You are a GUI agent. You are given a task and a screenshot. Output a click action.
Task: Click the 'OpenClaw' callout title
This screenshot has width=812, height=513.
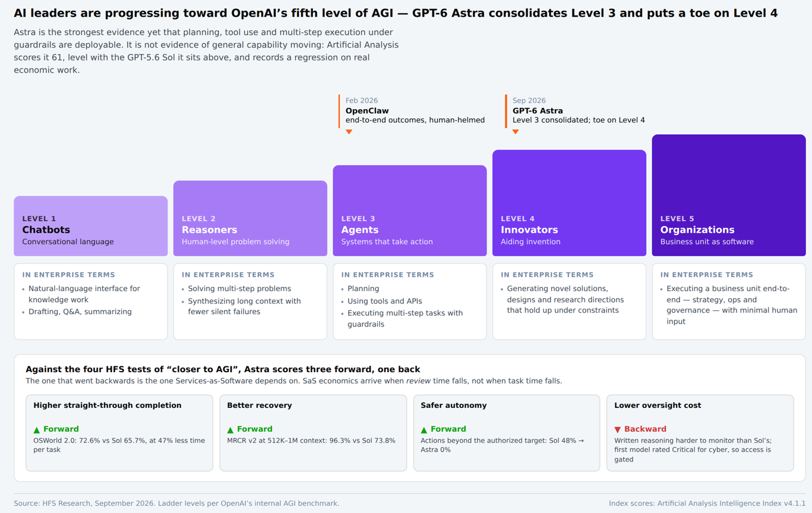coord(367,110)
